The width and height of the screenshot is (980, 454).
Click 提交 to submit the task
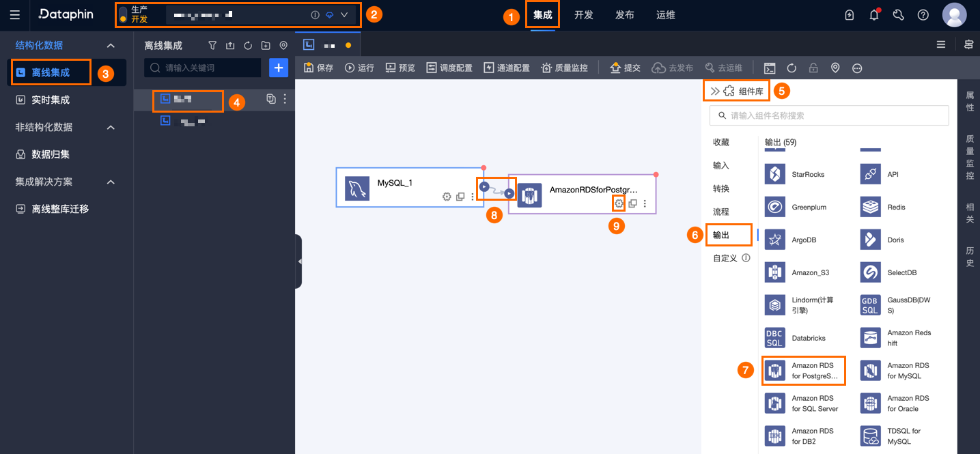(x=625, y=68)
